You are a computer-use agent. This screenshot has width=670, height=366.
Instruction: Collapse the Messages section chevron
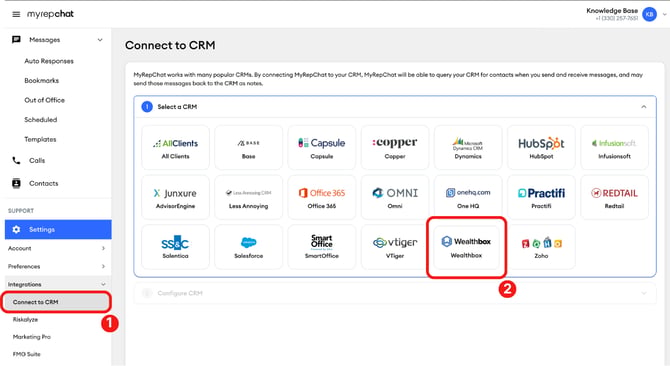100,40
